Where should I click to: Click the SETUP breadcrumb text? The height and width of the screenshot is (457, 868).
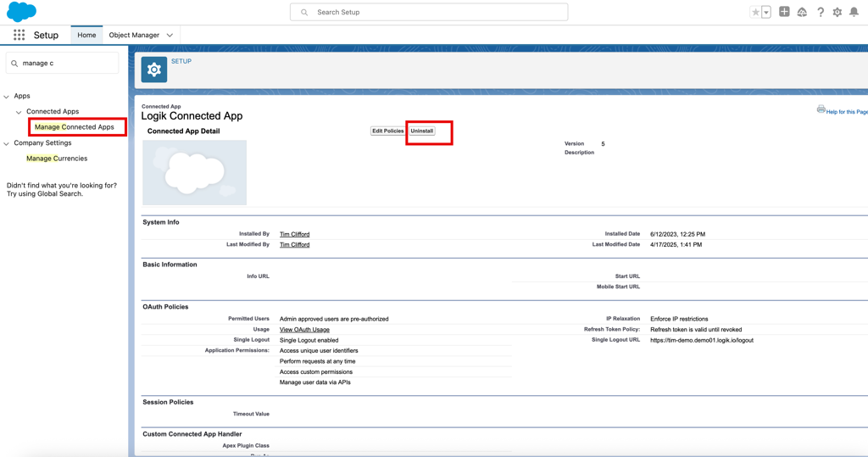pyautogui.click(x=181, y=62)
